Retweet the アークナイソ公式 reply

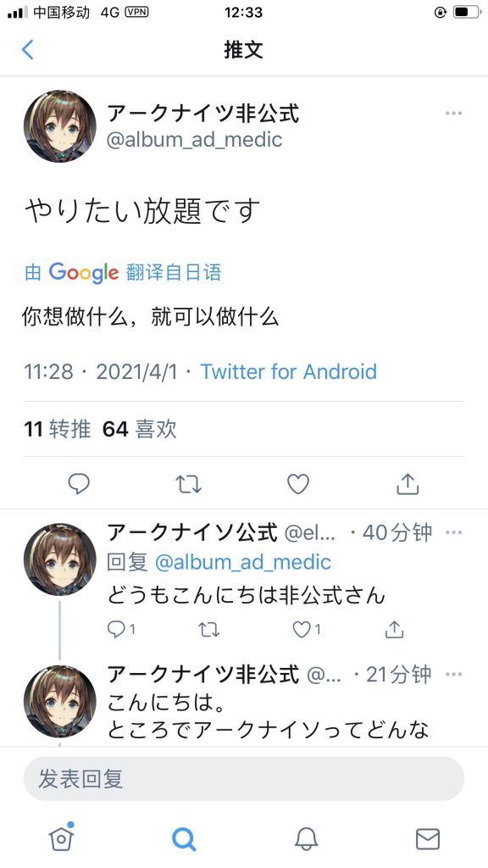click(208, 630)
